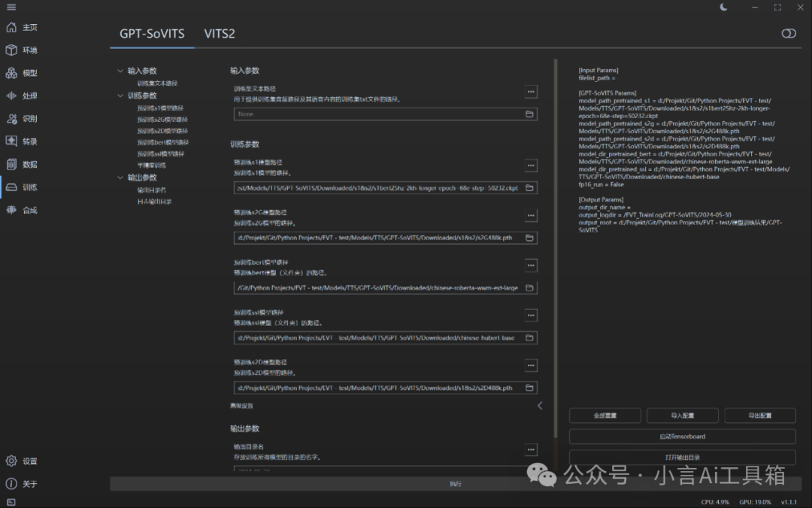Click folder icon in s2G488k.pth path field
812x508 pixels.
click(x=529, y=238)
